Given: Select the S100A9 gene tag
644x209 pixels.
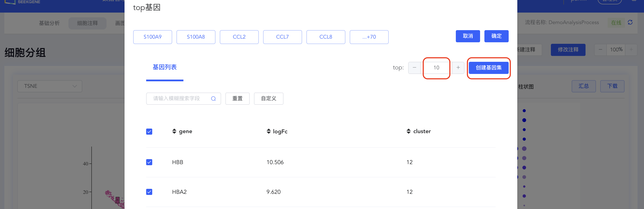Looking at the screenshot, I should pyautogui.click(x=152, y=37).
